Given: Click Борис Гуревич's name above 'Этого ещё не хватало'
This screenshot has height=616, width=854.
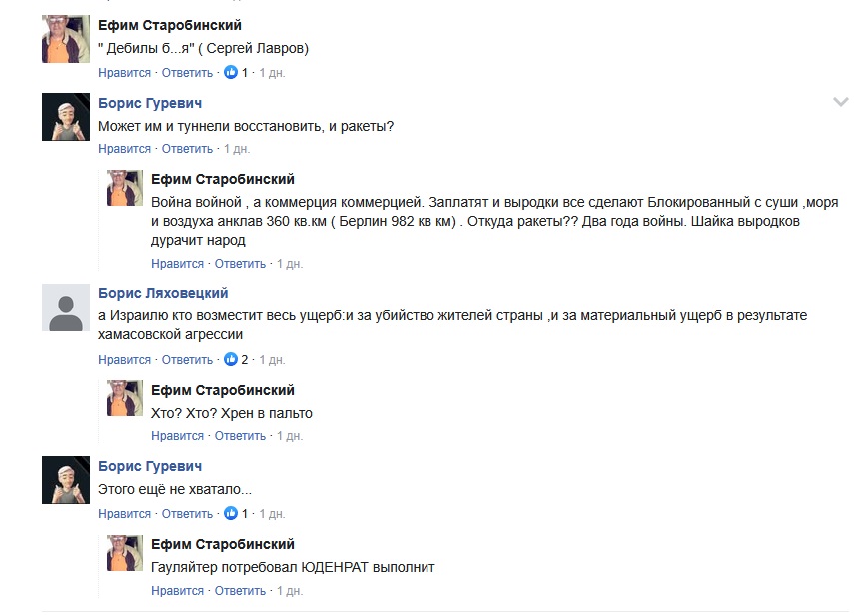Looking at the screenshot, I should (150, 466).
